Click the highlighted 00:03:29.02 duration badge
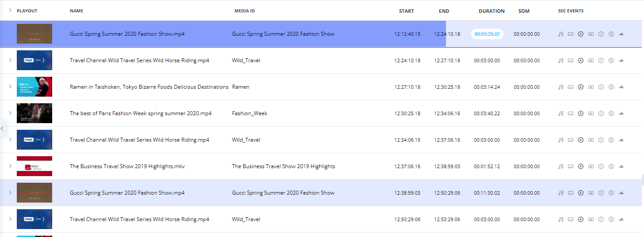The width and height of the screenshot is (644, 237). pyautogui.click(x=487, y=34)
